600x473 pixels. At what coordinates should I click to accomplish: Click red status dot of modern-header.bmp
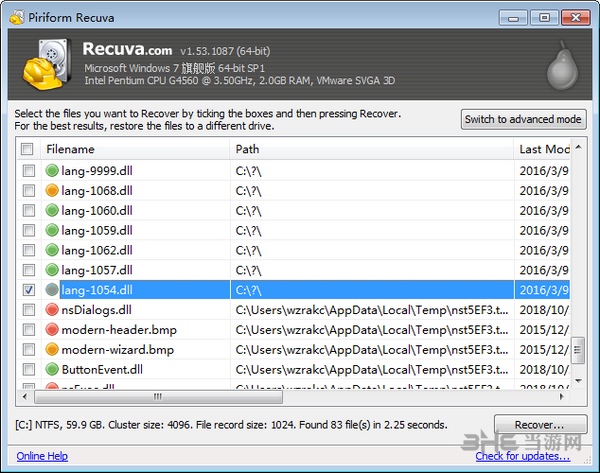click(52, 329)
